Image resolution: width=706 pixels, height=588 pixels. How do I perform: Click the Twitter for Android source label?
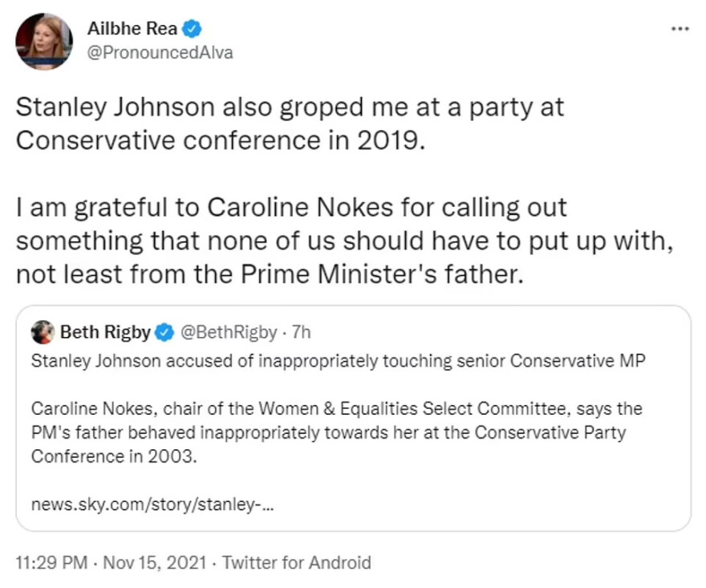pyautogui.click(x=297, y=562)
